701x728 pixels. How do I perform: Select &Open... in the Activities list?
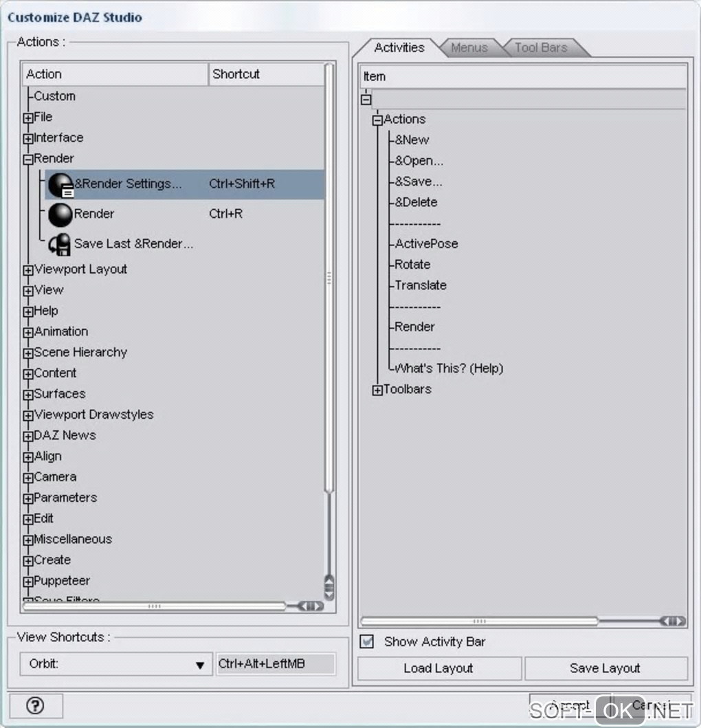[x=419, y=161]
